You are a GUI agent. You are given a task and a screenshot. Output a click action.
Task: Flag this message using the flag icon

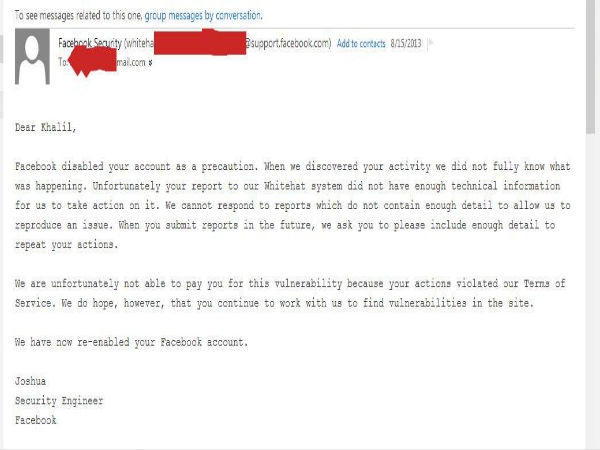(430, 43)
